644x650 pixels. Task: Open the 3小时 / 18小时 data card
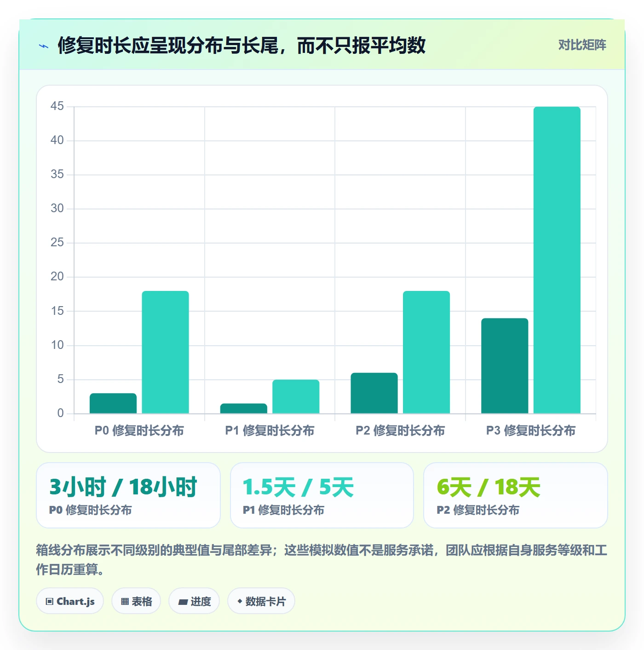(128, 495)
